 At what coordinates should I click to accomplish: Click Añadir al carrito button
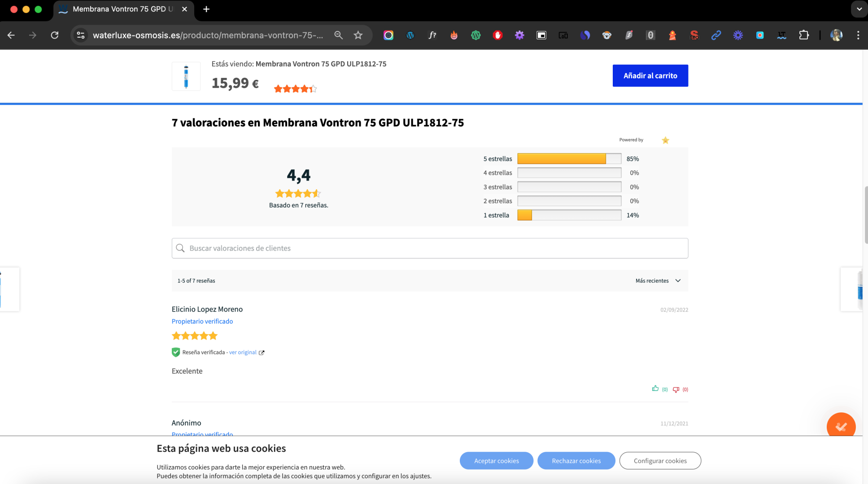click(650, 76)
